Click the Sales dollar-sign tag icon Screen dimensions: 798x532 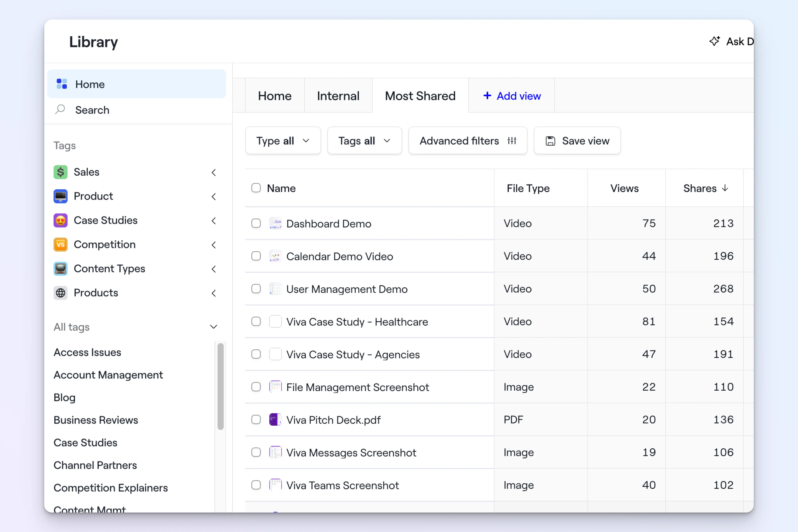(x=60, y=172)
